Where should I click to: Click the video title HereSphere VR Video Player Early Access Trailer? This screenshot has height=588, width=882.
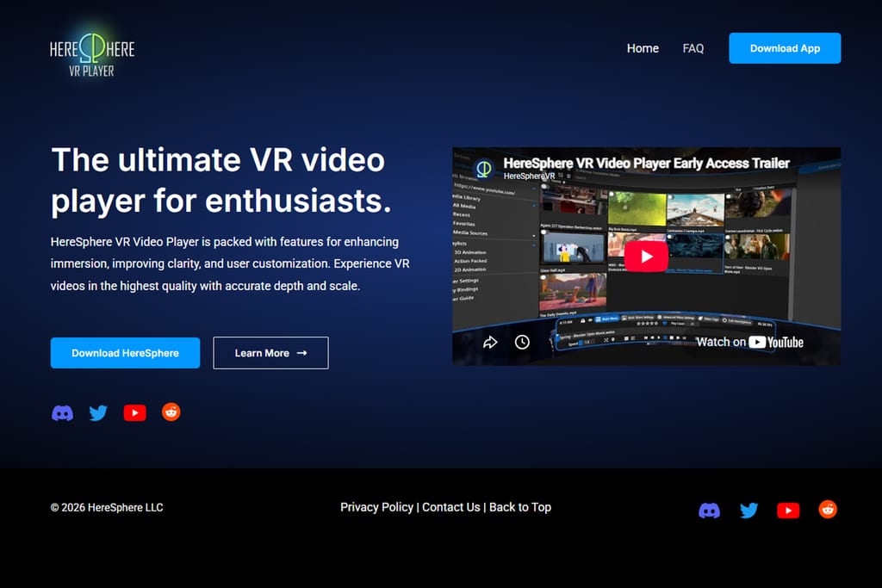(646, 163)
